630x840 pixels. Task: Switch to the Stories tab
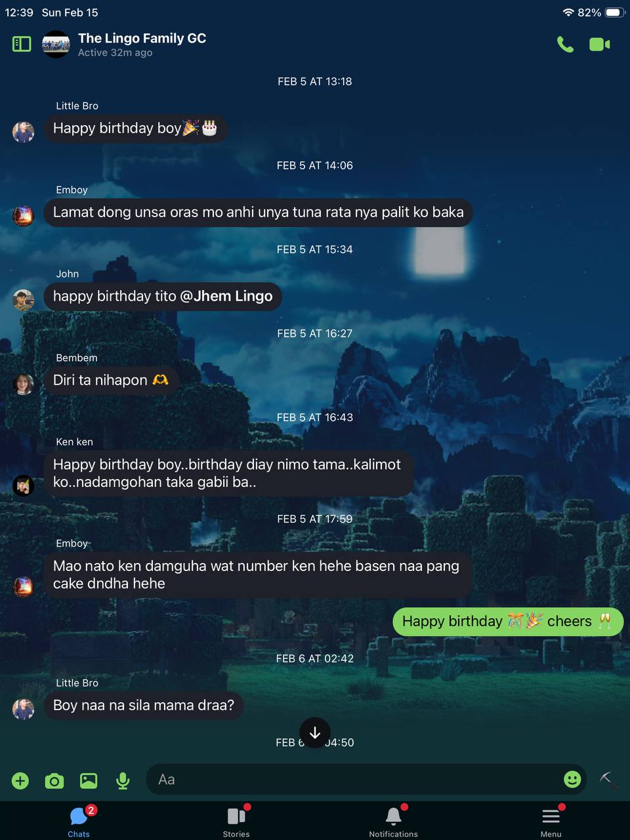(236, 822)
